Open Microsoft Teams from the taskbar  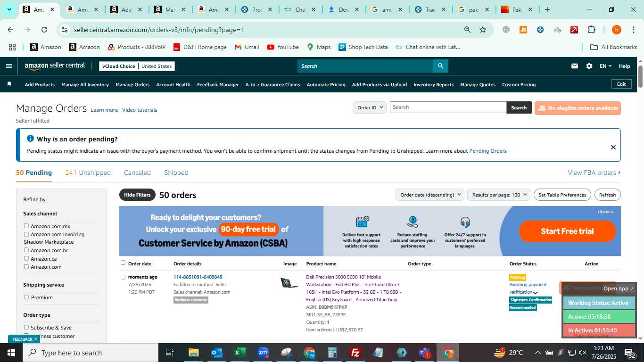425,353
